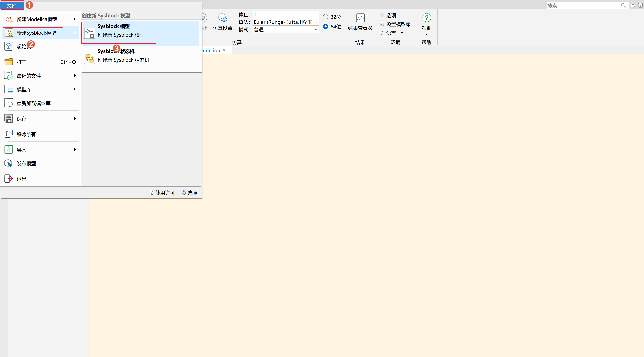Select the 64位 radio button
Screen dimensions: 644x357
pos(325,27)
